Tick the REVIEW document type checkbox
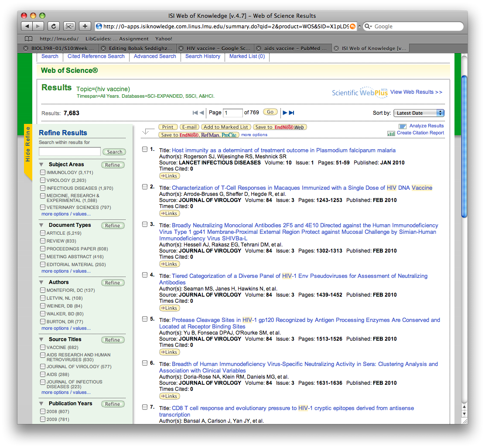The width and height of the screenshot is (485, 448). tap(43, 241)
